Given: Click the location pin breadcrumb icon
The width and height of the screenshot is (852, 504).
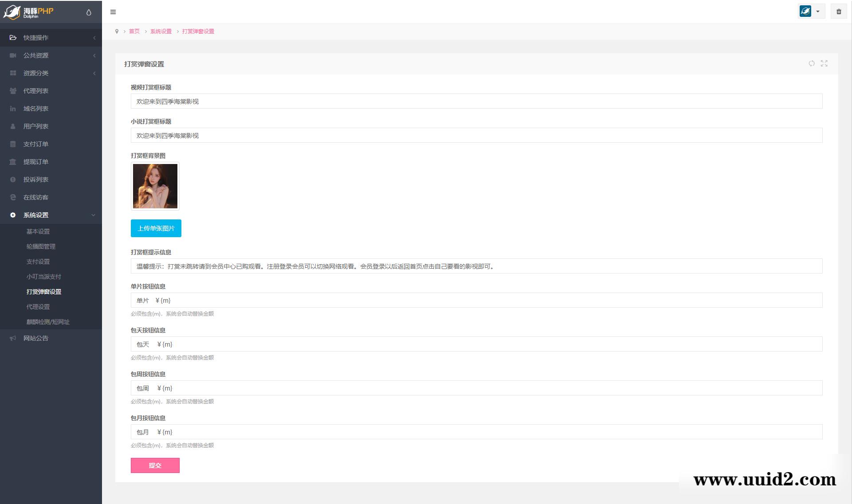Looking at the screenshot, I should [117, 31].
